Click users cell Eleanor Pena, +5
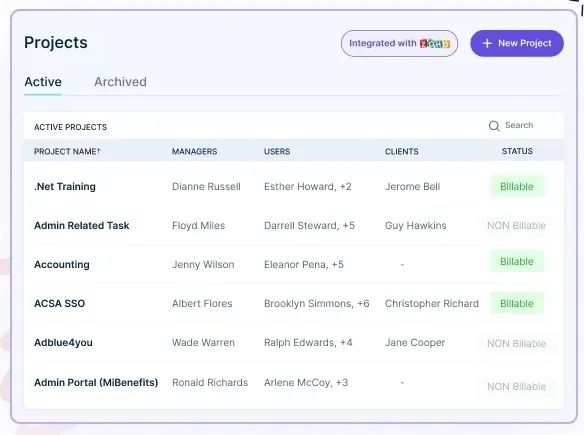584x435 pixels. pyautogui.click(x=304, y=265)
